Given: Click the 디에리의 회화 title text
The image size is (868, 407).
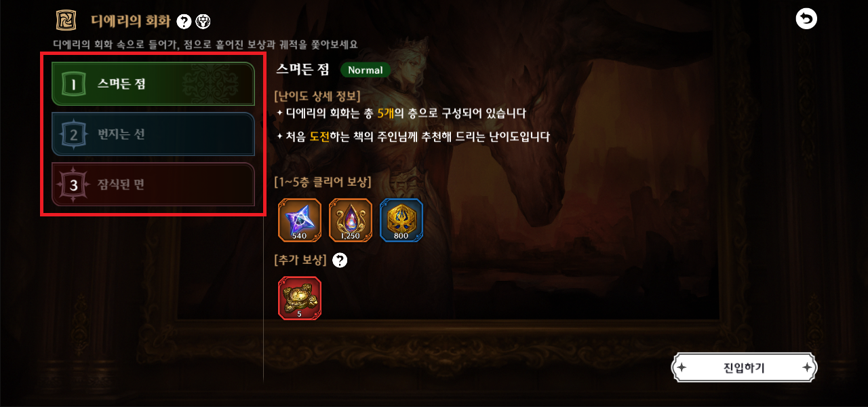Looking at the screenshot, I should pyautogui.click(x=130, y=21).
